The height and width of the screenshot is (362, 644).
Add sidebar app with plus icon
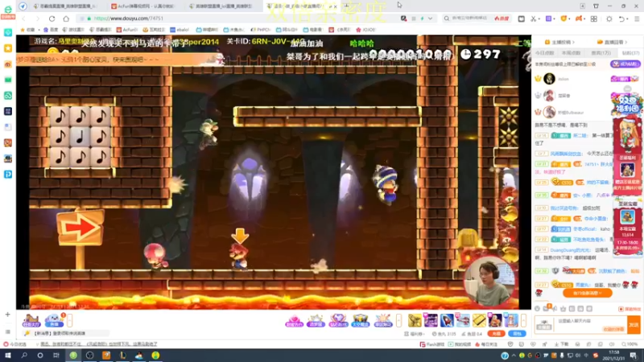click(x=8, y=315)
